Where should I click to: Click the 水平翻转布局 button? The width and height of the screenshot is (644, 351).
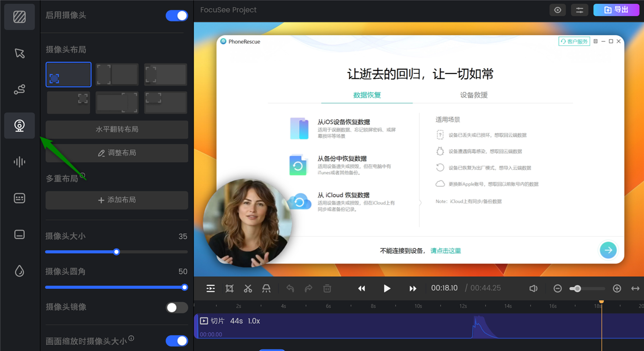tap(117, 129)
